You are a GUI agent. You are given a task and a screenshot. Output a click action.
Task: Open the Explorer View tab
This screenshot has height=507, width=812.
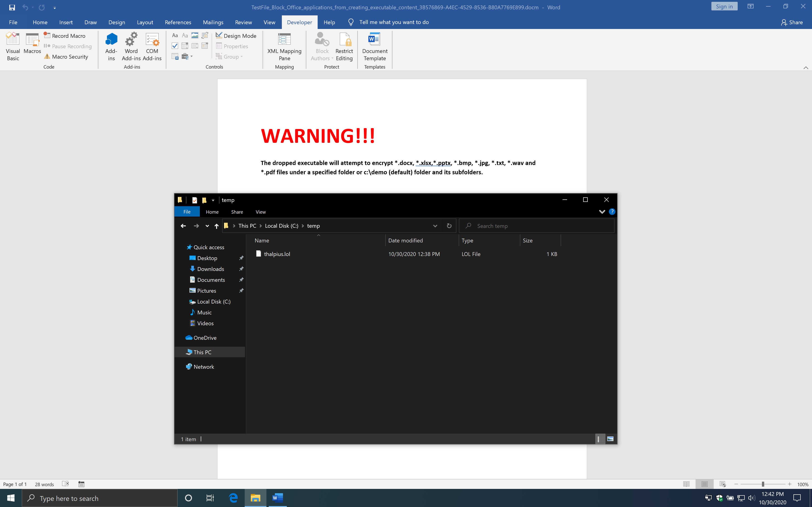260,212
